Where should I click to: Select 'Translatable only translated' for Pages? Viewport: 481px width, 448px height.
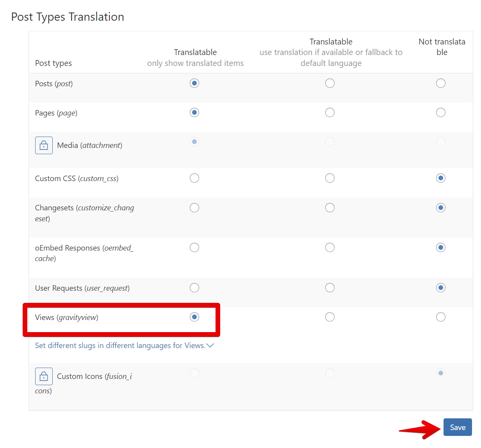(194, 112)
